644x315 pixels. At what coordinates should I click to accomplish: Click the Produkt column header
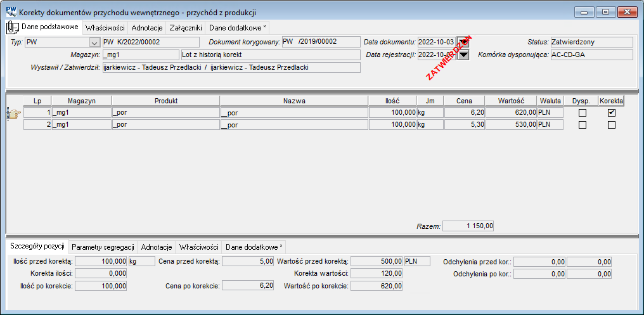165,101
